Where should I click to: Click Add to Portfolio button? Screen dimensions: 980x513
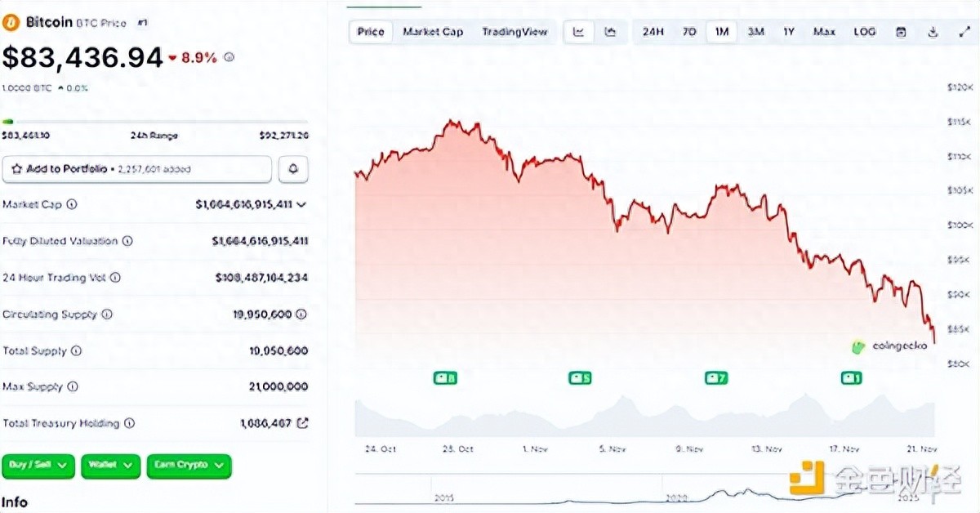click(137, 169)
